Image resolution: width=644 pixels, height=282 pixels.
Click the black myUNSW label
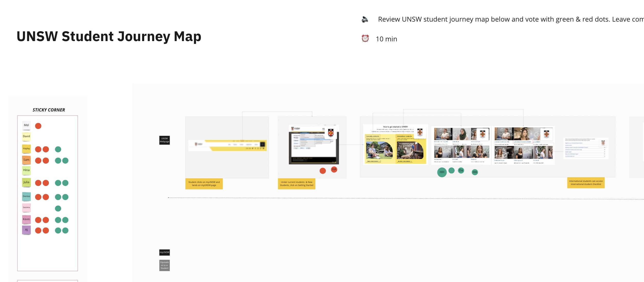(x=164, y=252)
